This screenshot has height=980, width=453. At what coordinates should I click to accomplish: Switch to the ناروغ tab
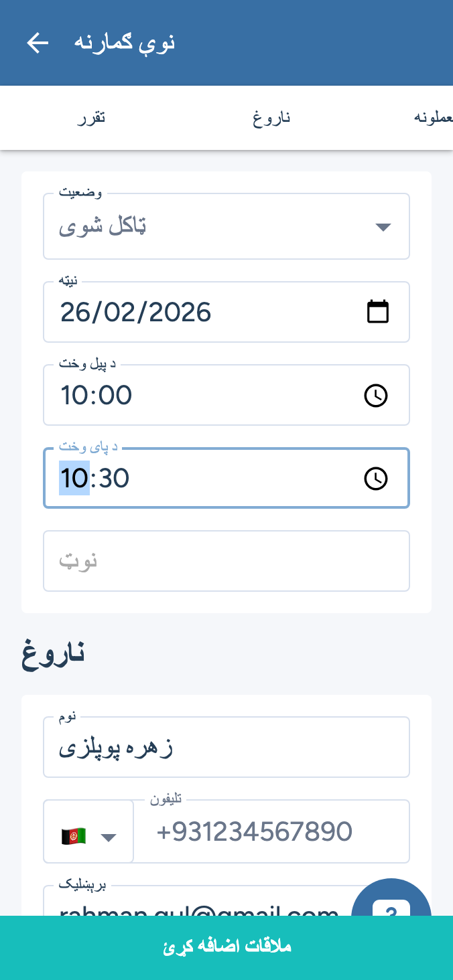[271, 118]
